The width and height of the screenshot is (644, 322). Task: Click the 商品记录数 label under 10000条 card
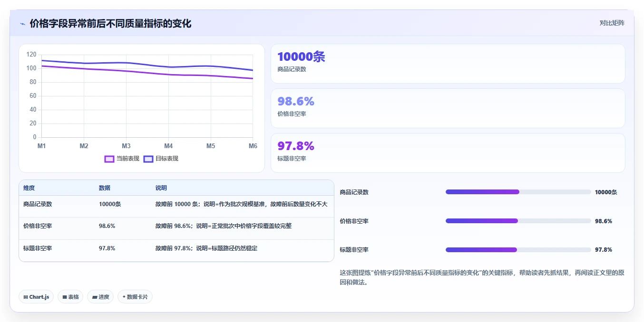point(292,69)
